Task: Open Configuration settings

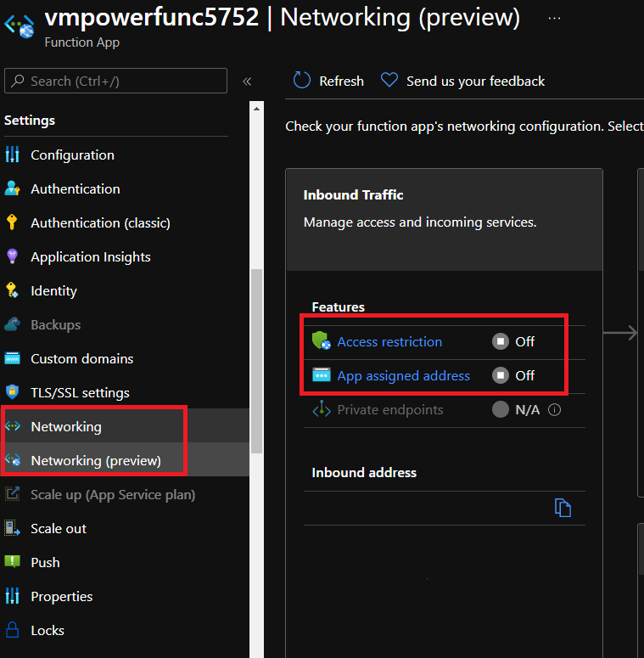Action: [x=72, y=155]
